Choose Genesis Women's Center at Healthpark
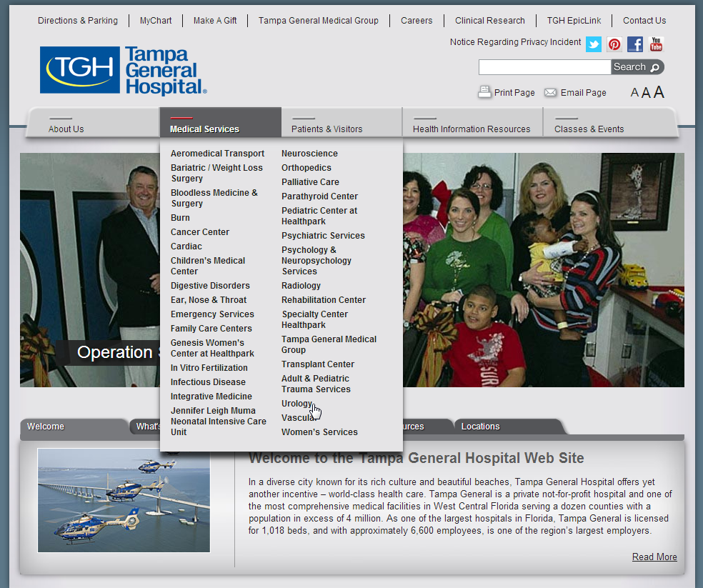Screen dimensions: 703x588 click(x=212, y=348)
